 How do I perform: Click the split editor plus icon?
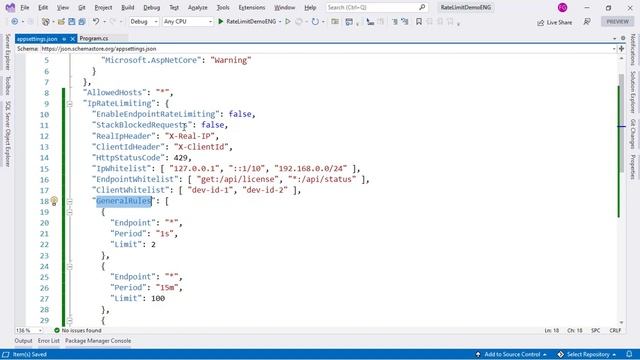point(621,49)
